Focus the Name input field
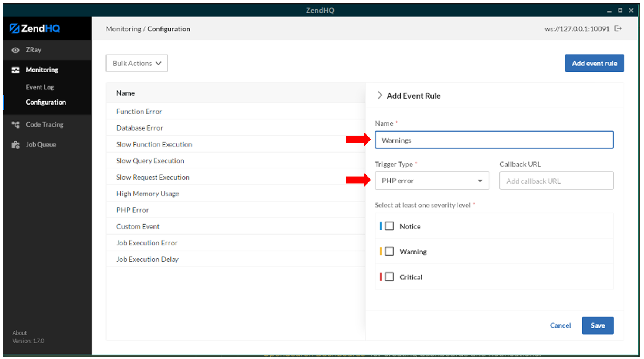The image size is (644, 359). coord(494,140)
